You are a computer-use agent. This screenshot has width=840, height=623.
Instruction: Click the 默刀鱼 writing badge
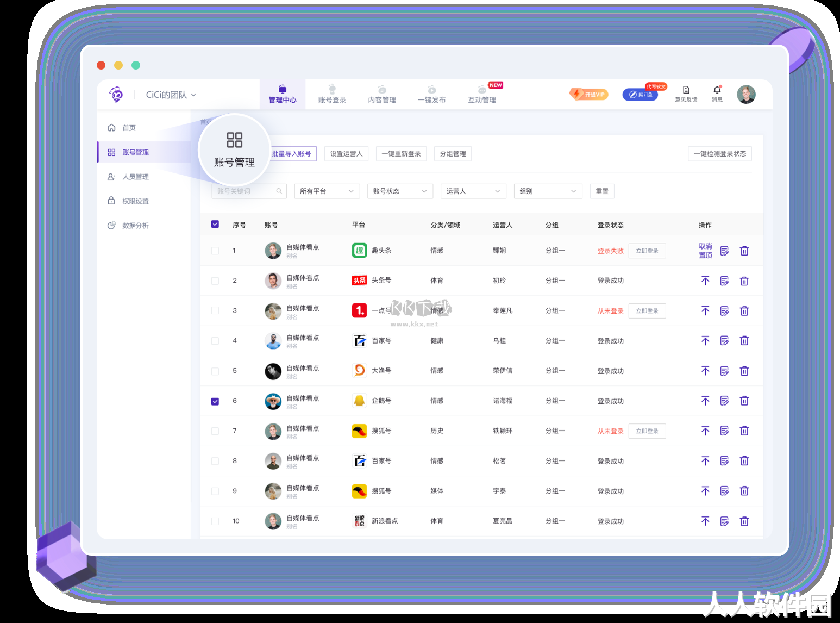(x=640, y=95)
